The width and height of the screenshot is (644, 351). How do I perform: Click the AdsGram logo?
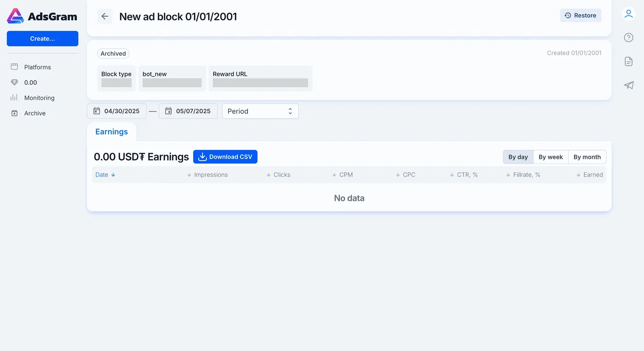42,17
